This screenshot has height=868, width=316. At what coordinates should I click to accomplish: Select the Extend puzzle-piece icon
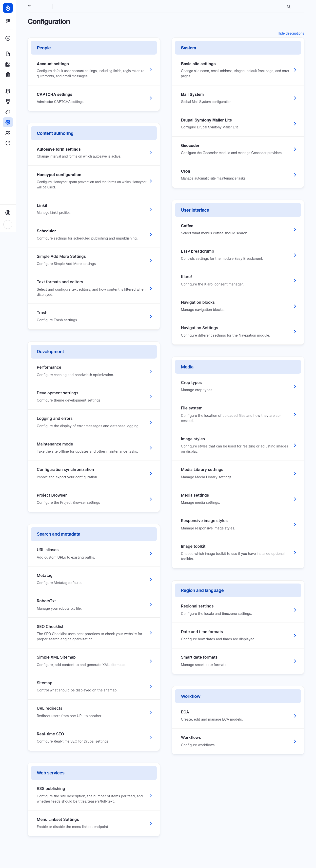click(x=8, y=112)
